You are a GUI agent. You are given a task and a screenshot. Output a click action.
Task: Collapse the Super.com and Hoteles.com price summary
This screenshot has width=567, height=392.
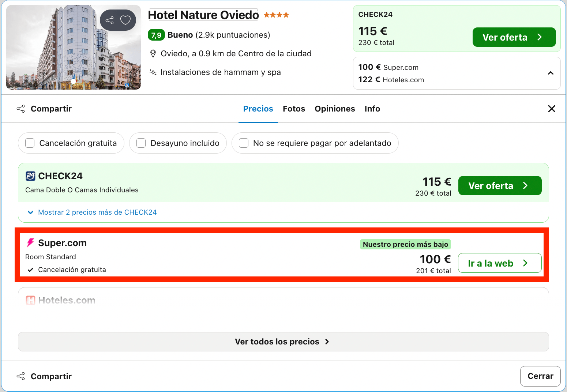coord(551,73)
